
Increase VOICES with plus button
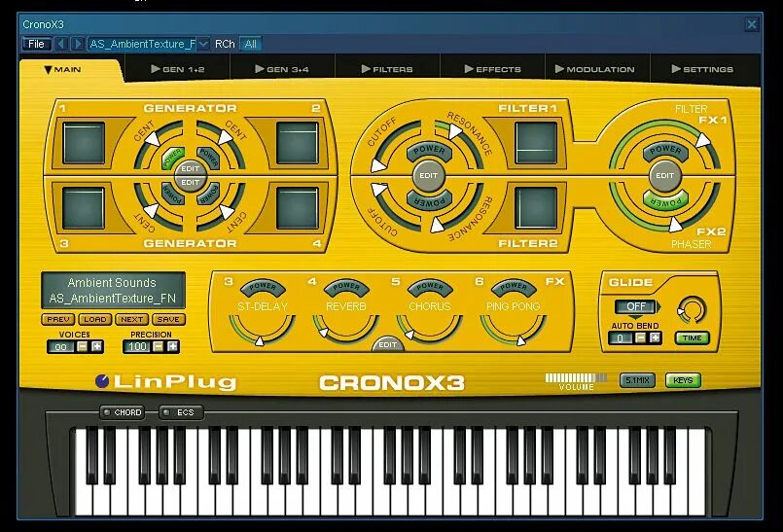pyautogui.click(x=97, y=346)
